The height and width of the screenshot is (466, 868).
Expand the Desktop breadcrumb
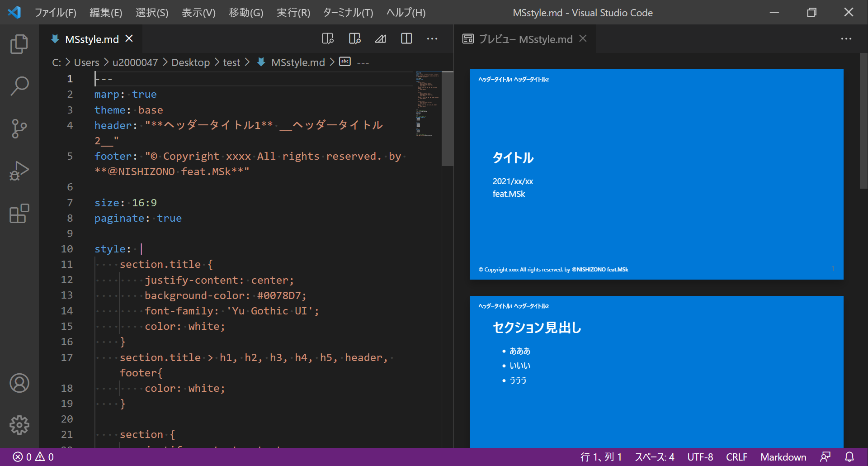190,62
